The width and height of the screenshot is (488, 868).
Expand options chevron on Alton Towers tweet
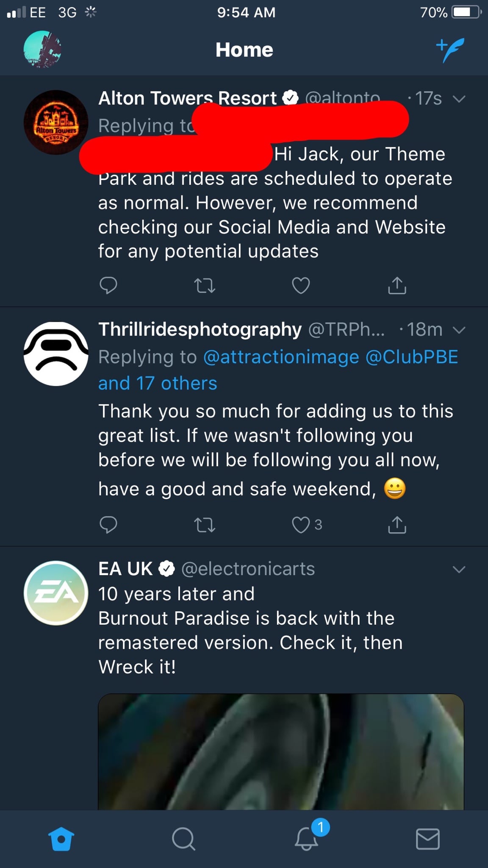tap(459, 99)
